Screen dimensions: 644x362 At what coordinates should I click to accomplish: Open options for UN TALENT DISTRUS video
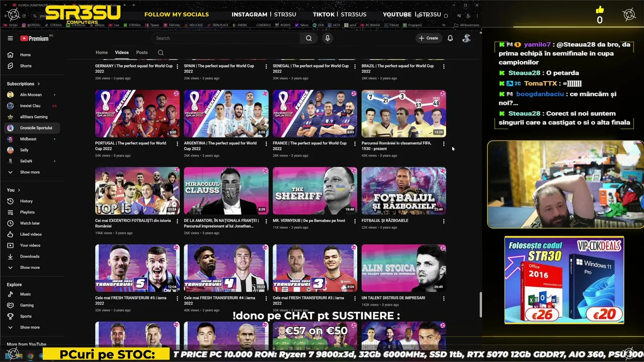click(444, 299)
